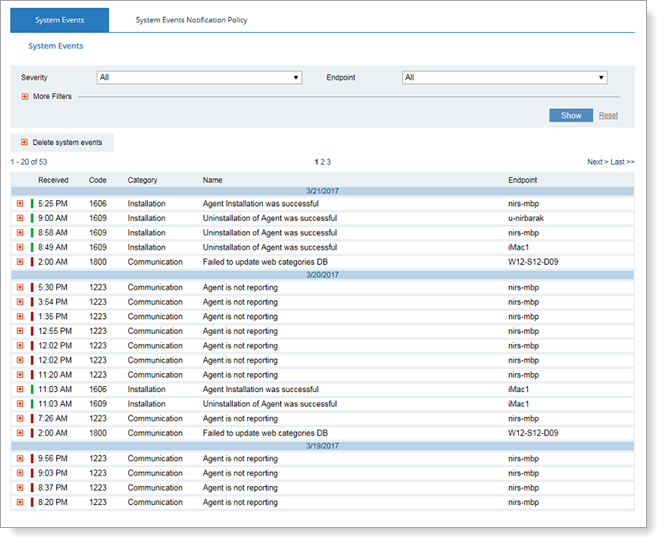Open the Severity dropdown
This screenshot has height=546, width=665.
199,77
